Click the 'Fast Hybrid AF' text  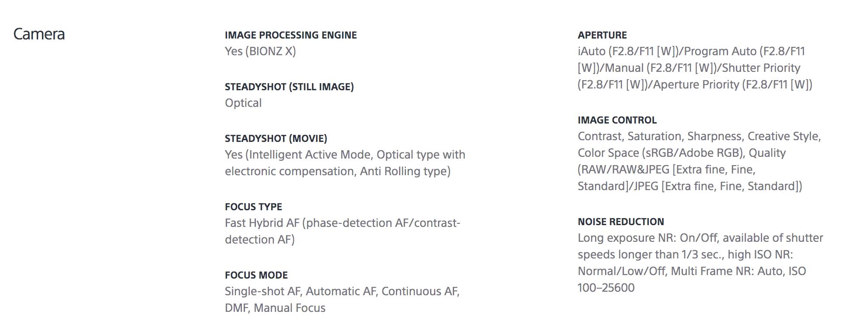tap(262, 223)
